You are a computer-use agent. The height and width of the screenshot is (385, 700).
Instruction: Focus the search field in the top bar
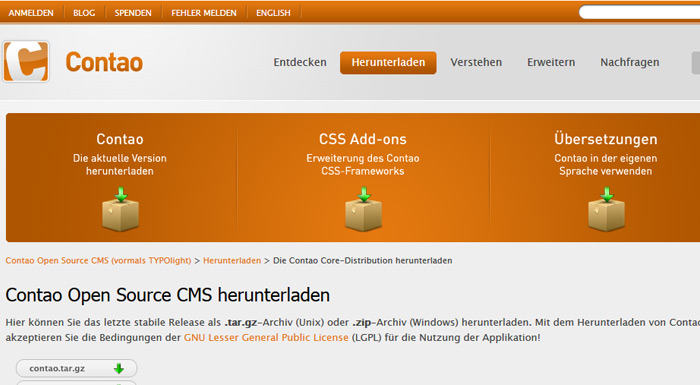click(639, 12)
